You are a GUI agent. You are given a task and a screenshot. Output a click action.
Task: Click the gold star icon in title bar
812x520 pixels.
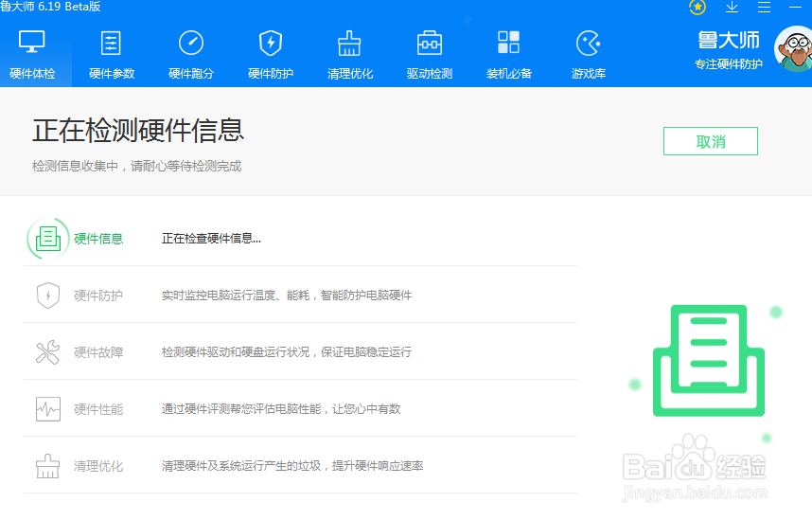697,7
